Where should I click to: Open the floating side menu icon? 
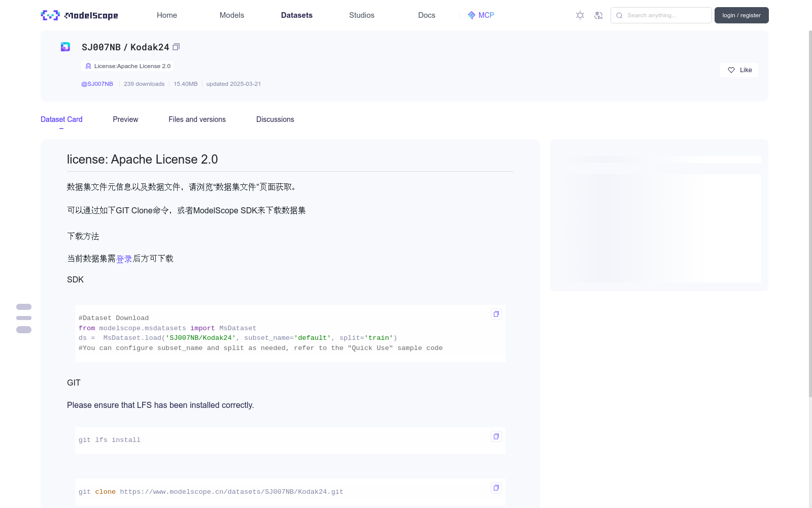click(24, 318)
